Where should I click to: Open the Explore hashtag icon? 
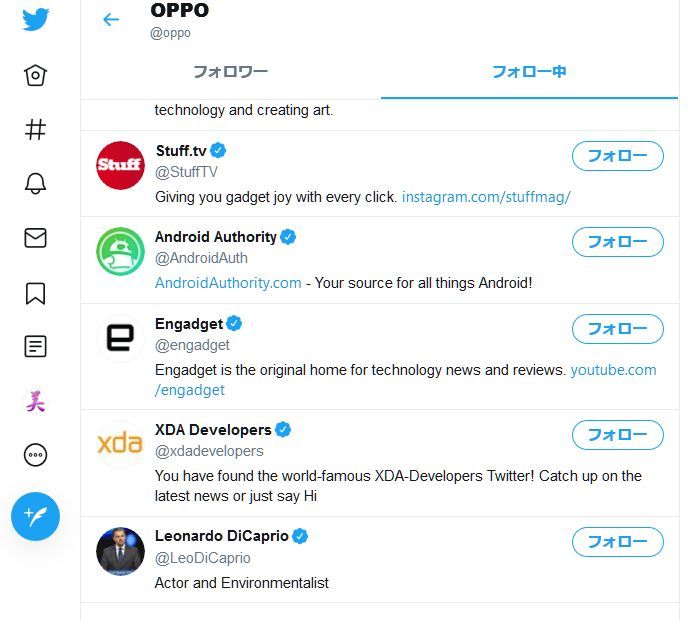[36, 130]
